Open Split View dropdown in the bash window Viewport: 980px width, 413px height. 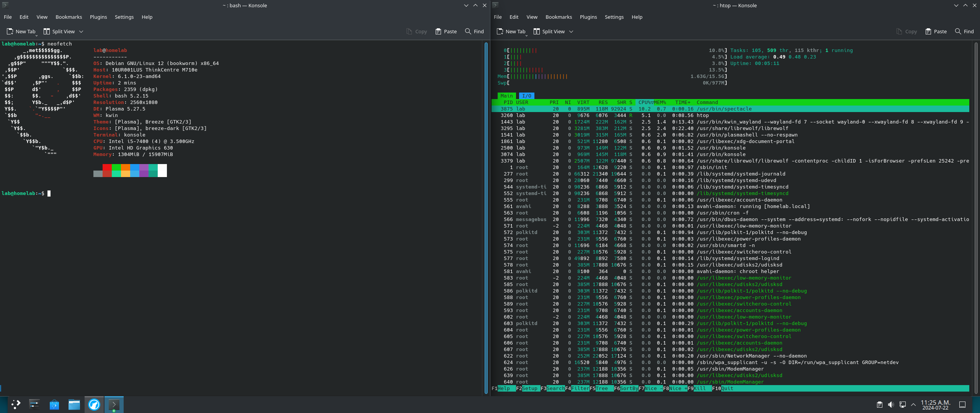pos(81,32)
